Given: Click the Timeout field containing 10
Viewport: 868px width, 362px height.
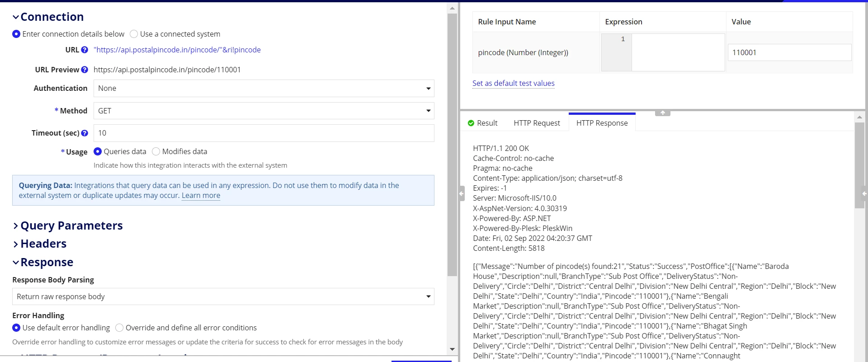Looking at the screenshot, I should (x=264, y=133).
